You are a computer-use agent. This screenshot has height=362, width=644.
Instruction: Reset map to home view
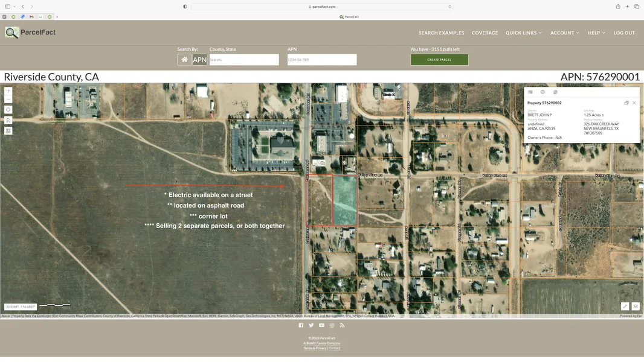[8, 120]
